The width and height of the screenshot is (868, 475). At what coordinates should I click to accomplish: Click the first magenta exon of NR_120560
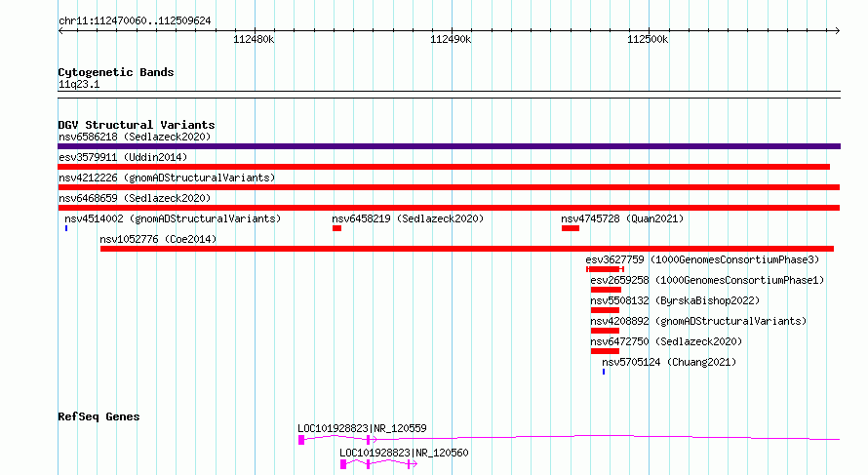(343, 464)
